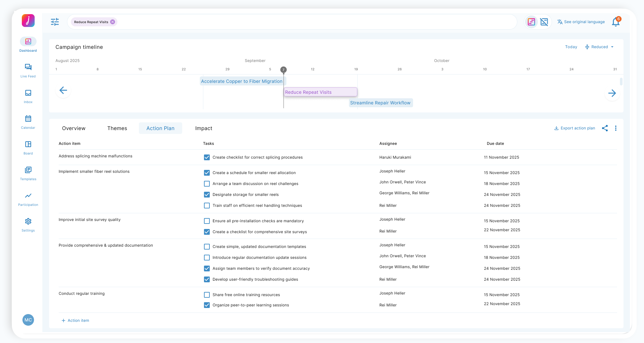Switch to the Themes tab
This screenshot has height=343, width=644.
pyautogui.click(x=117, y=128)
